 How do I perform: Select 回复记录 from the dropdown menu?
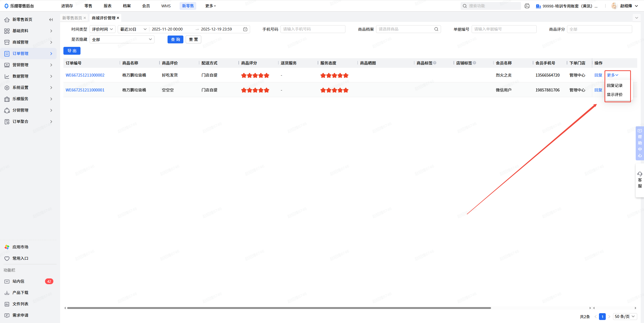[x=615, y=85]
